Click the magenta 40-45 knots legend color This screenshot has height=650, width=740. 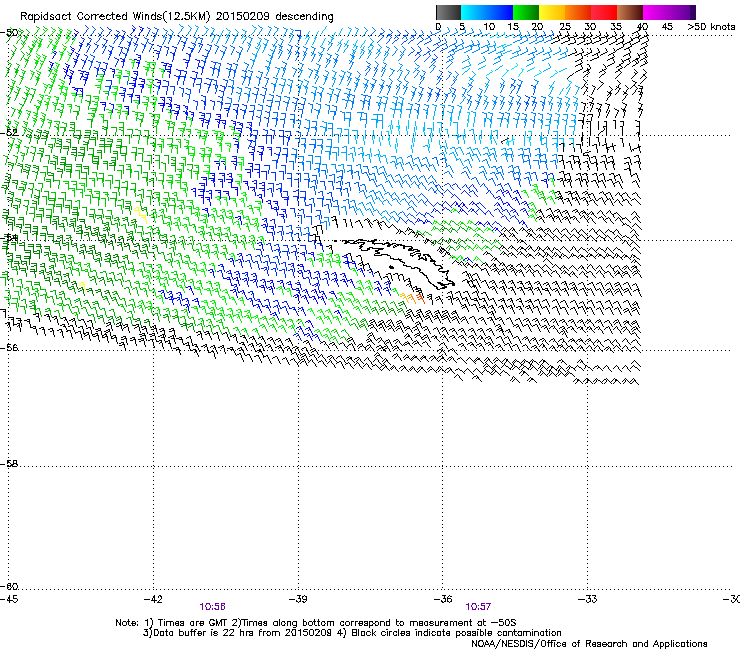(x=656, y=12)
